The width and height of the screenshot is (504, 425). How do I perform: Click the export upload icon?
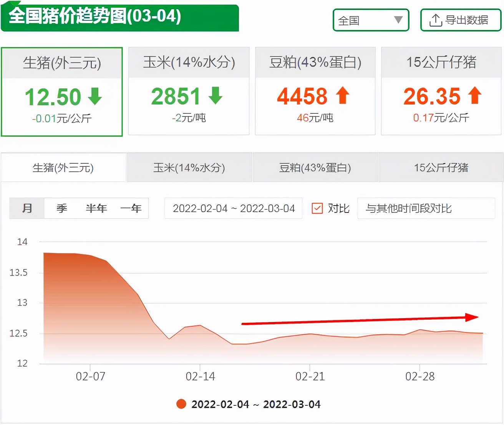tap(435, 20)
